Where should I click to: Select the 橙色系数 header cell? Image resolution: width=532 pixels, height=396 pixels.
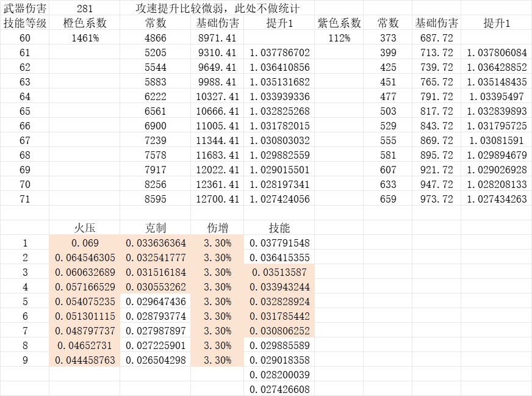click(x=84, y=23)
